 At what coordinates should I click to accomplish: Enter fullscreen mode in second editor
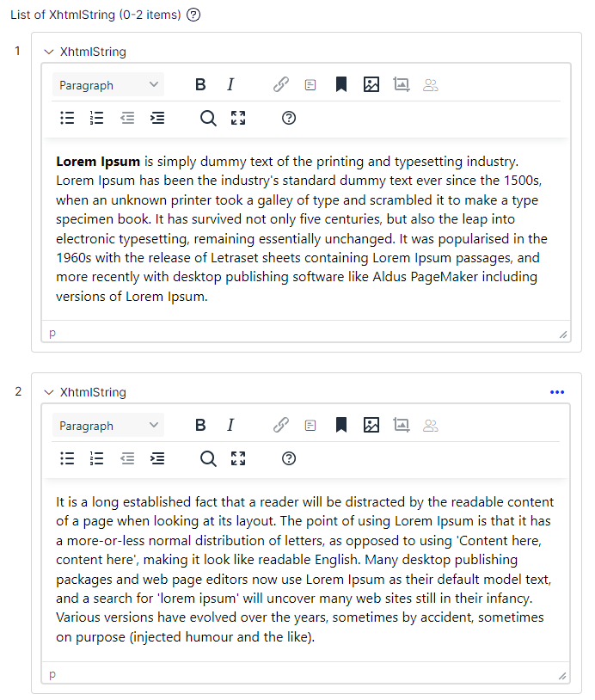tap(239, 459)
